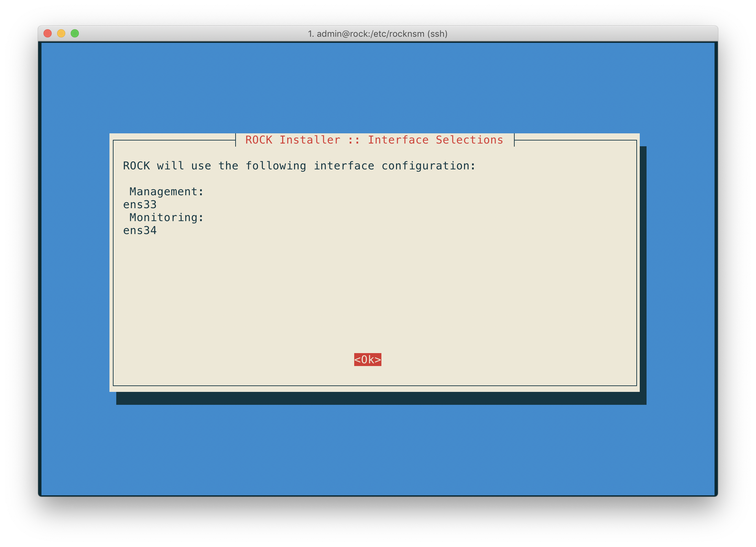Click the ROCK Installer :: Interface Selections title
756x547 pixels.
[374, 140]
